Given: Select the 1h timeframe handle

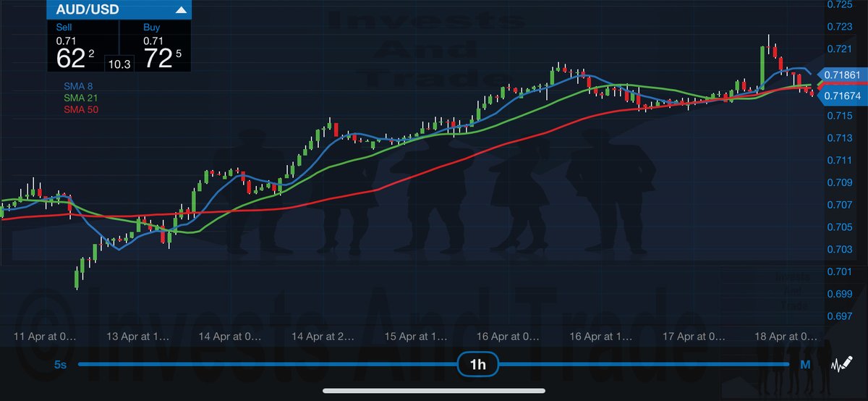Looking at the screenshot, I should (x=477, y=365).
